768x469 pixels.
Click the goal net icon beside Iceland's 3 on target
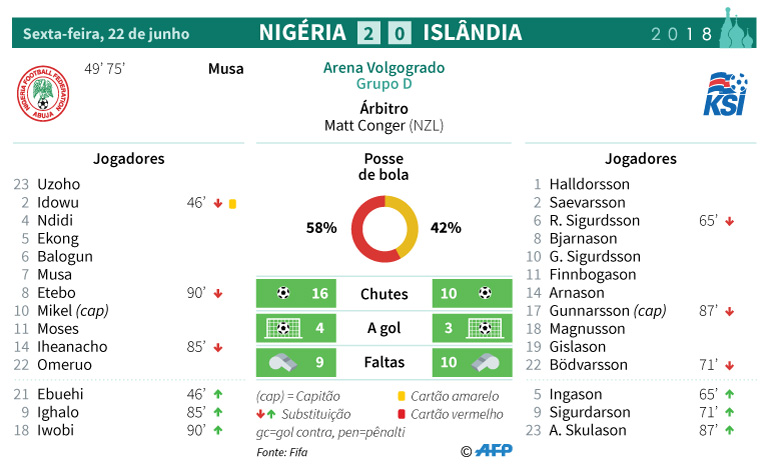coord(484,328)
